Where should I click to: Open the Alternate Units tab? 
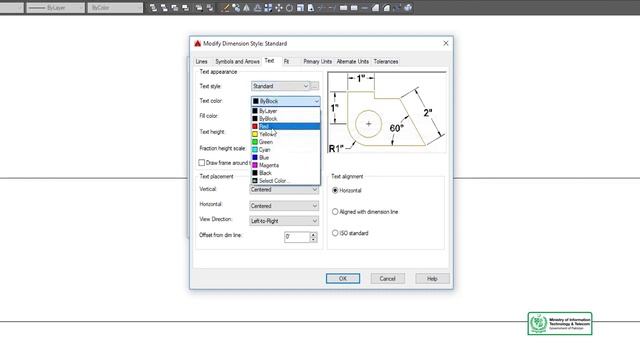(353, 62)
